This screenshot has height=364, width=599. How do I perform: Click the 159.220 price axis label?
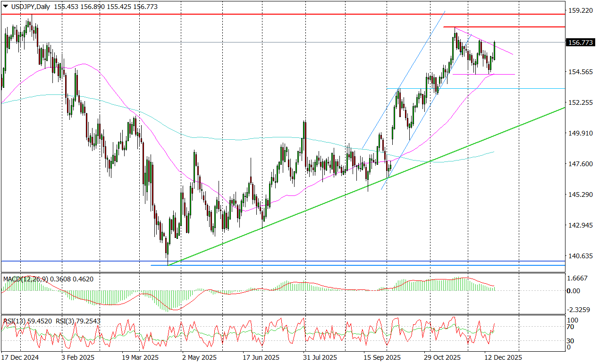(x=580, y=10)
